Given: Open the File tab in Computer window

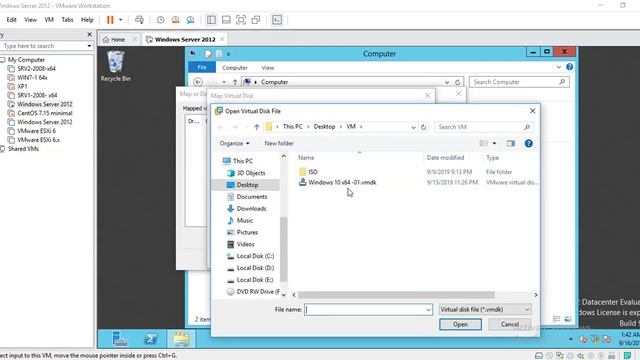Looking at the screenshot, I should point(202,67).
